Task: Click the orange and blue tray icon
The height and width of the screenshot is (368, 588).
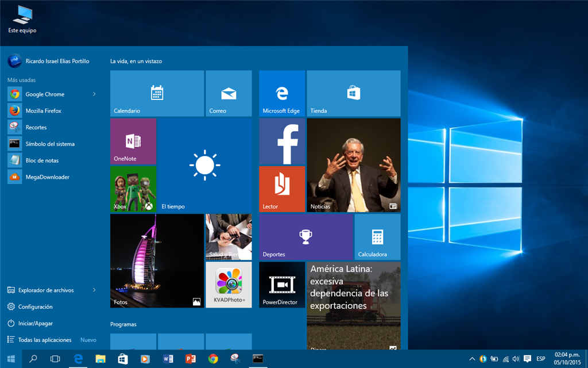Action: (x=483, y=359)
